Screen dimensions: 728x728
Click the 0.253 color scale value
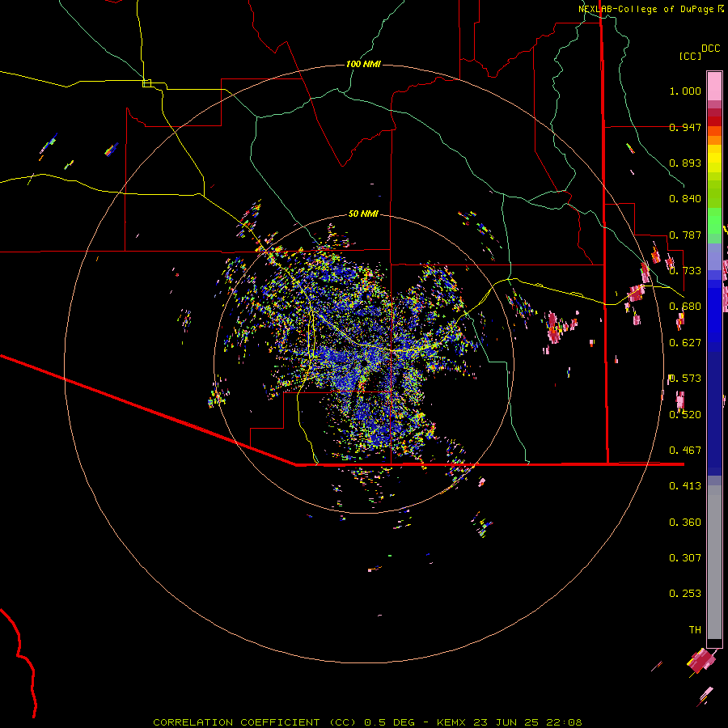click(685, 594)
